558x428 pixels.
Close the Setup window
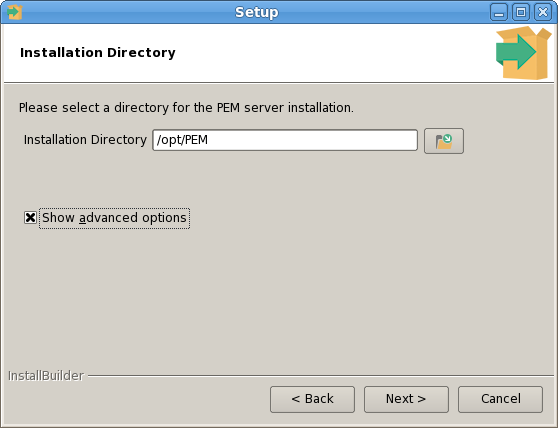click(543, 12)
